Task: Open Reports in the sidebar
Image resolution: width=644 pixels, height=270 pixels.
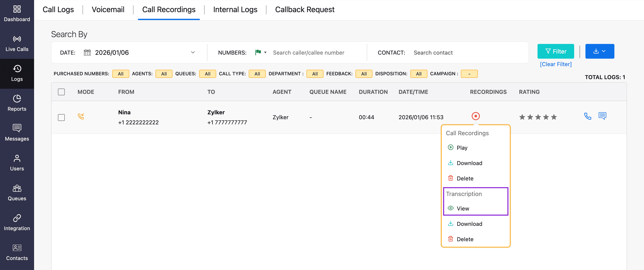Action: point(17,103)
